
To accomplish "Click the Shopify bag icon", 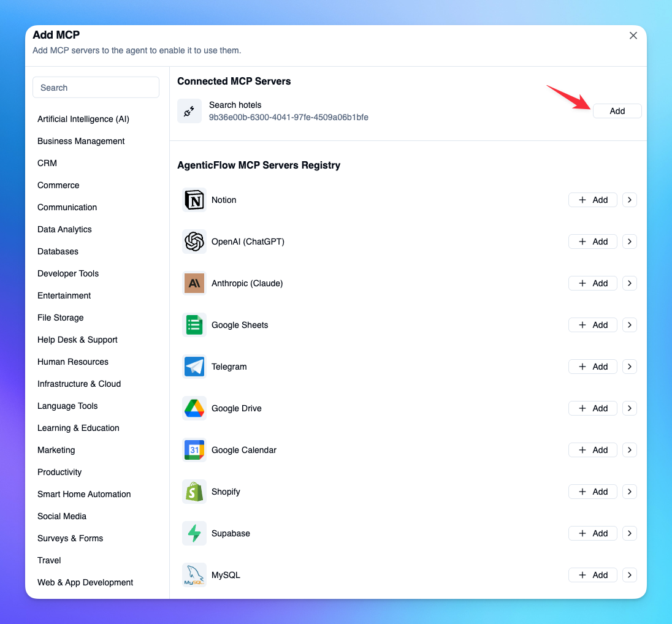I will (x=194, y=492).
